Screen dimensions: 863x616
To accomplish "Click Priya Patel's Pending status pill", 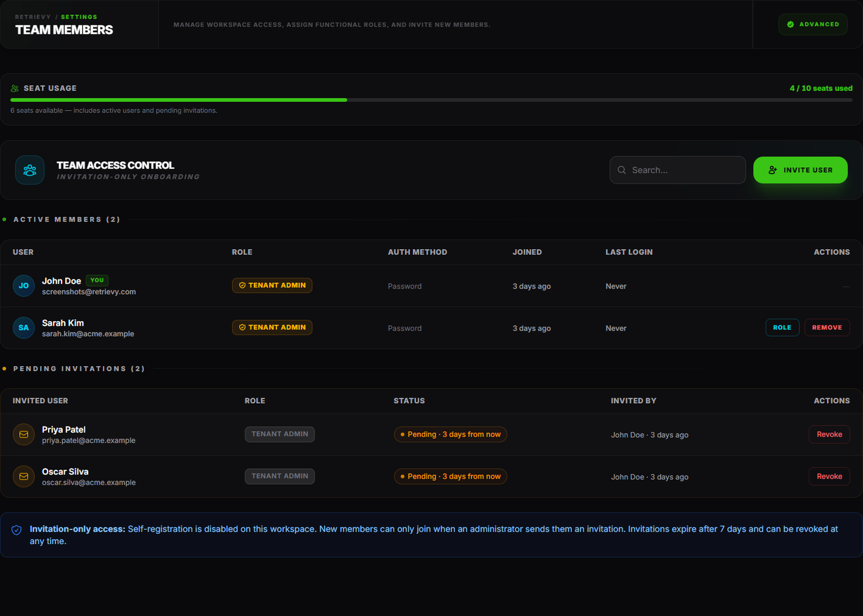I will point(451,434).
